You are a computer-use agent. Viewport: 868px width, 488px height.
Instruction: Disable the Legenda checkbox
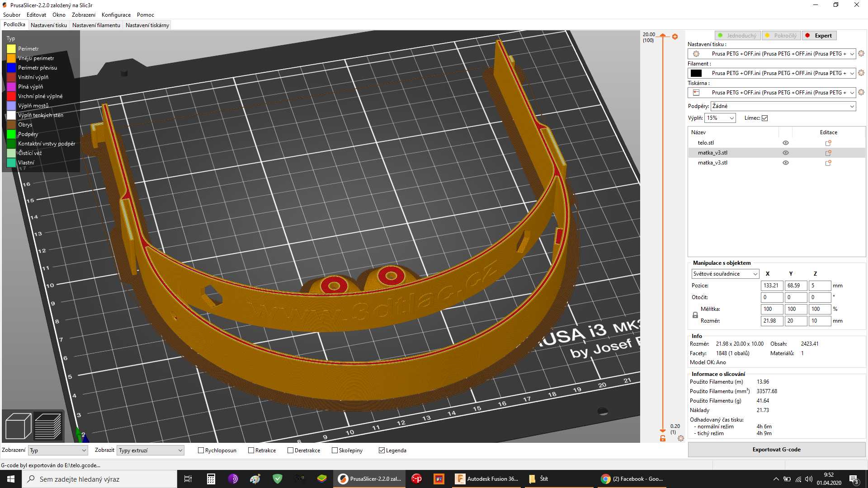click(x=382, y=450)
